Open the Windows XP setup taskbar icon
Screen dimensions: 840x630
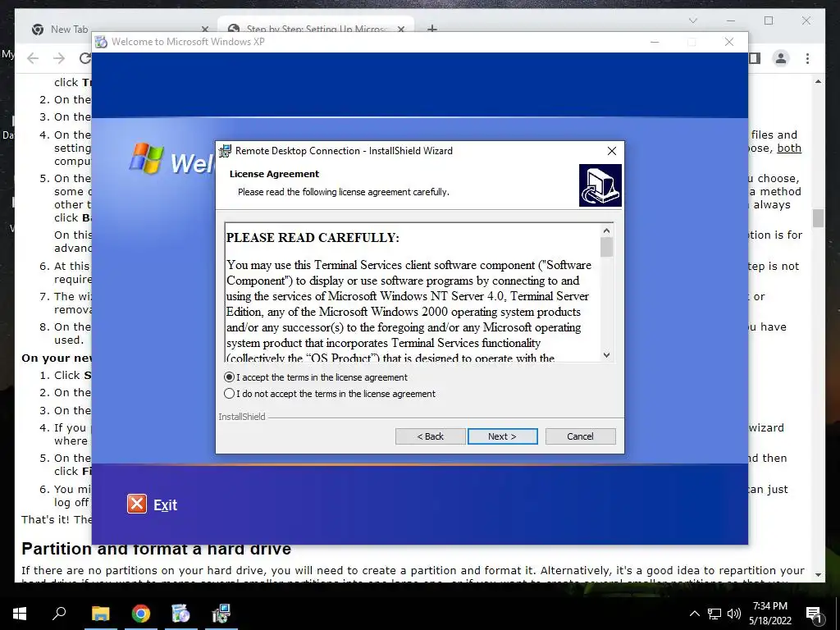[x=180, y=614]
